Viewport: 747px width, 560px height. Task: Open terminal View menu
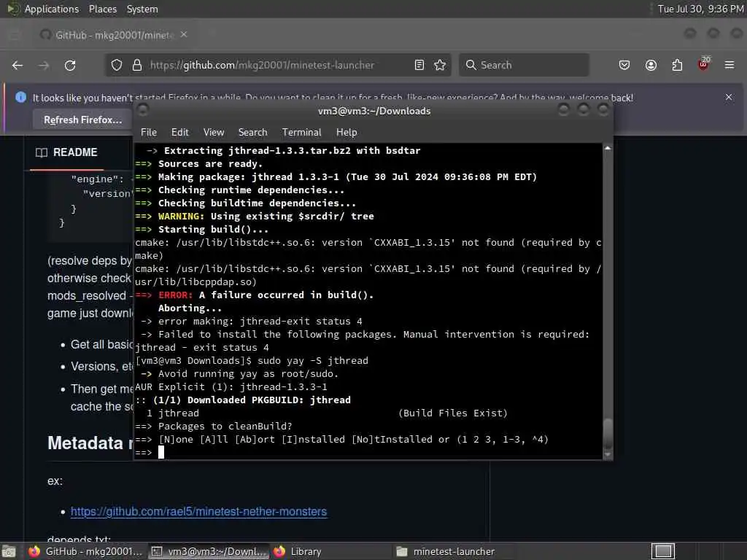click(214, 133)
